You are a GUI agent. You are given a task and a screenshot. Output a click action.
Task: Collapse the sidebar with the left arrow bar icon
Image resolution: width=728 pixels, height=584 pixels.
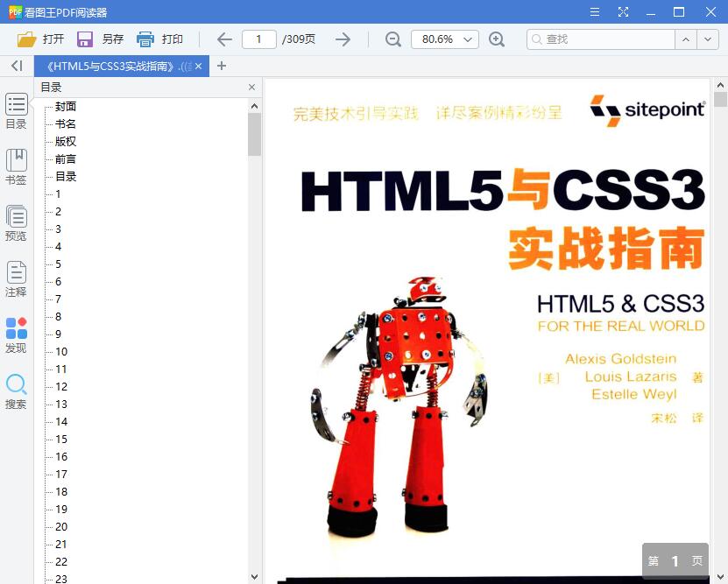click(x=17, y=66)
